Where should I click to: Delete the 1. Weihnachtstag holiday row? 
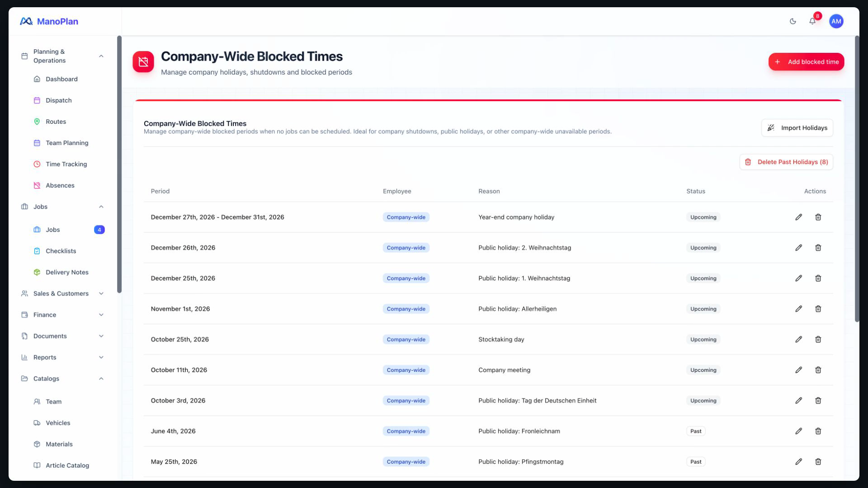[x=818, y=278]
